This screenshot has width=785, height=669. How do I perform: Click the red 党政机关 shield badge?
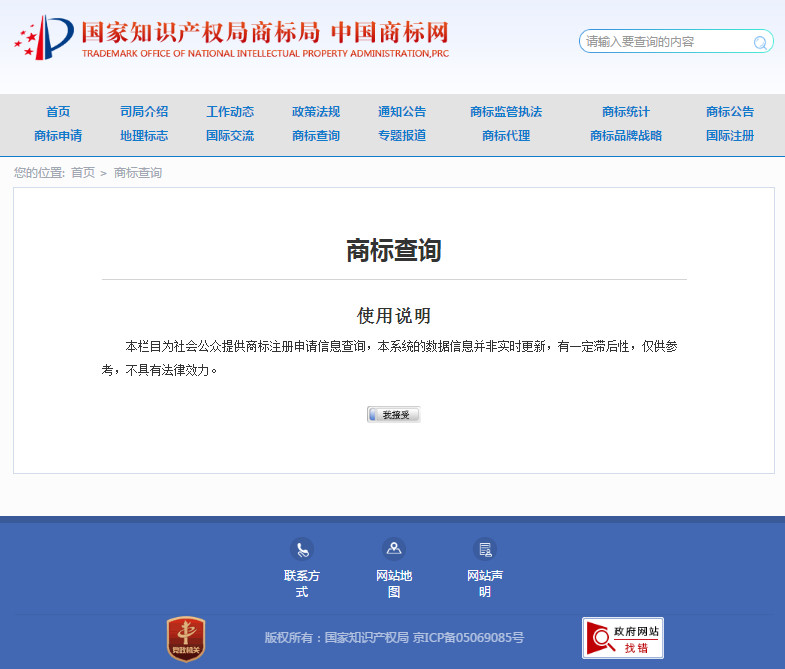[185, 638]
